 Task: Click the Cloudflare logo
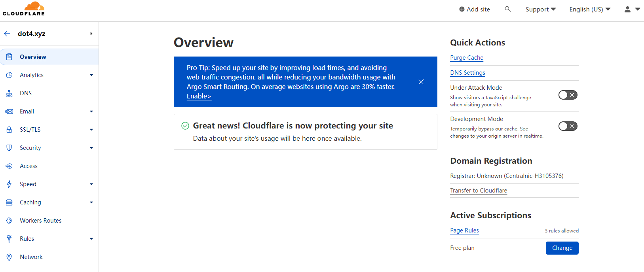click(24, 9)
